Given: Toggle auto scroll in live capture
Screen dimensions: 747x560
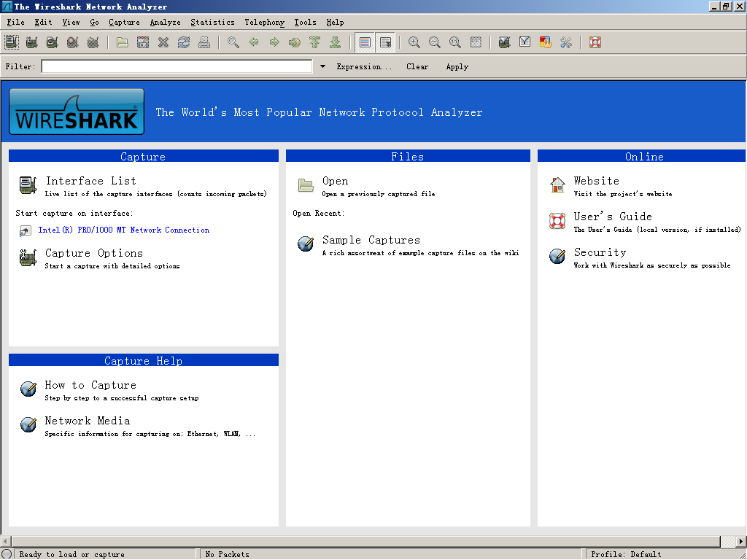Looking at the screenshot, I should (385, 42).
